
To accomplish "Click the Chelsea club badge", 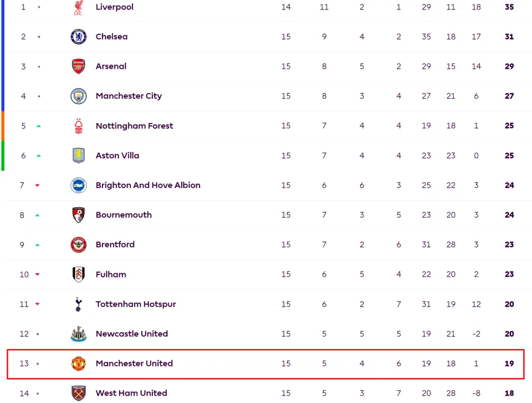I will (78, 37).
